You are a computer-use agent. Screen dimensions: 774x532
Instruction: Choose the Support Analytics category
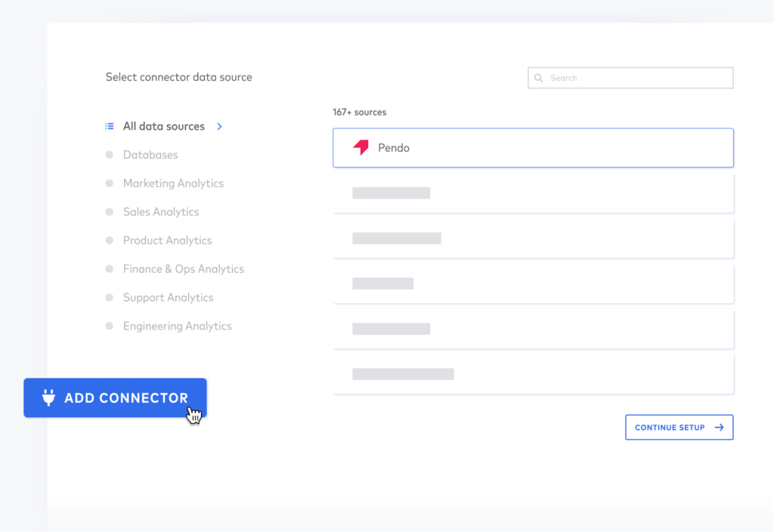click(168, 298)
